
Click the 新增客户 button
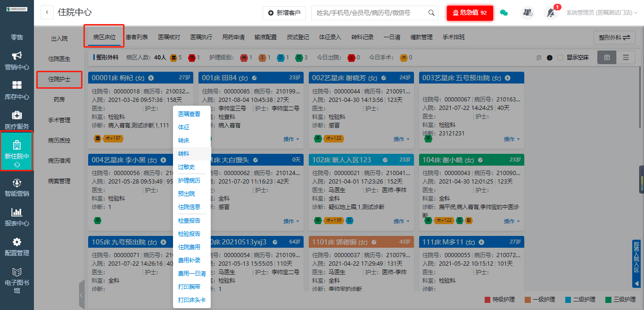point(284,13)
